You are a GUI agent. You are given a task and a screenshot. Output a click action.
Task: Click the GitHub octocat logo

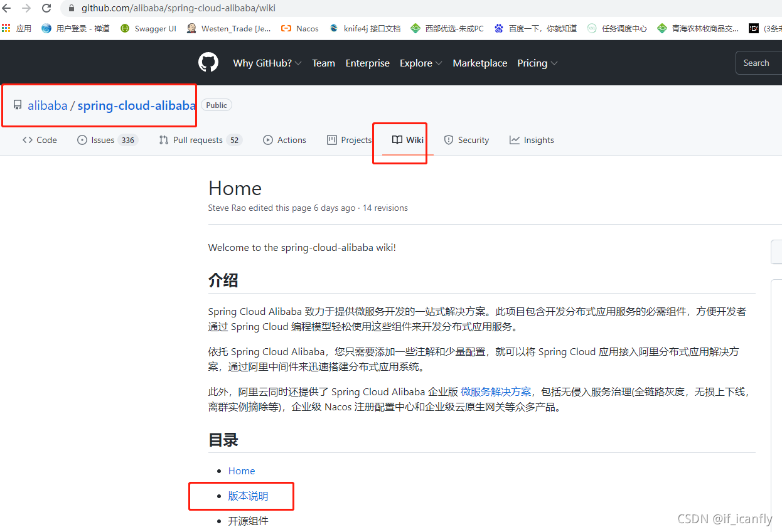(x=208, y=63)
